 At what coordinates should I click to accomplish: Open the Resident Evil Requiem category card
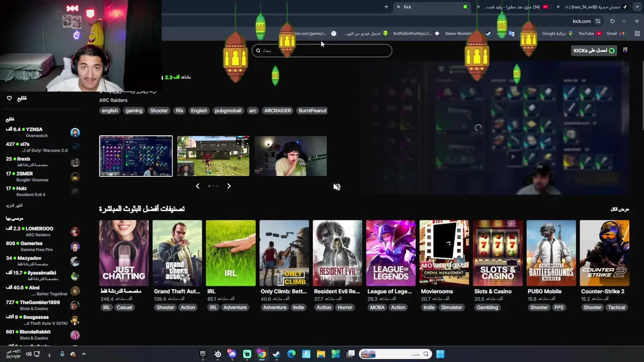[x=338, y=253]
